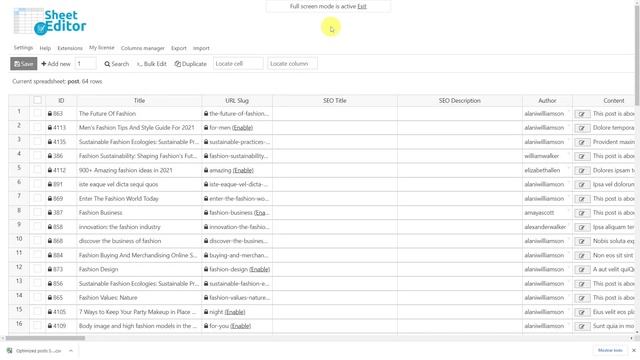Tick checkbox for 900+ Amazing fashion ideas
This screenshot has width=640, height=360.
[38, 170]
